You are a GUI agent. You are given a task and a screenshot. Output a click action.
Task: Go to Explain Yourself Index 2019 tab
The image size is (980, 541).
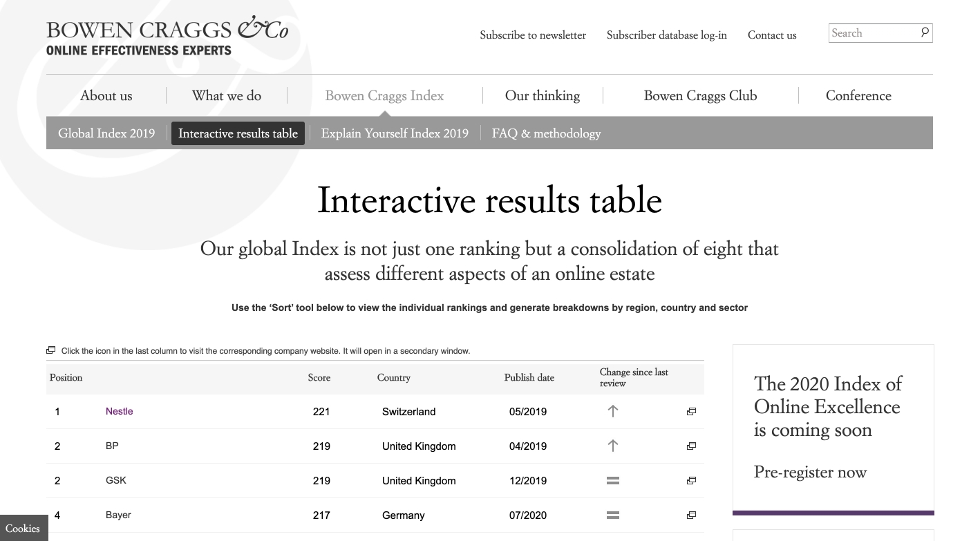point(395,133)
